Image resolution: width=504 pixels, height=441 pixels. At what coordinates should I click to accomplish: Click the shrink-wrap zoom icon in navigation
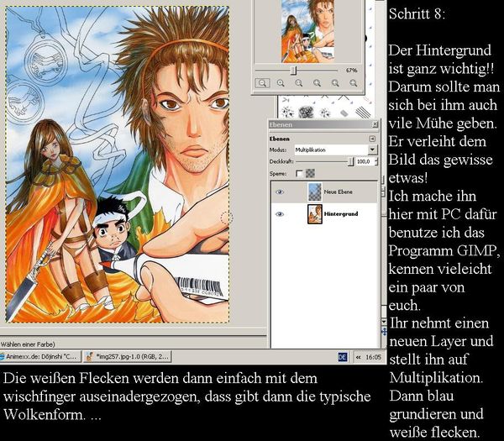click(354, 83)
